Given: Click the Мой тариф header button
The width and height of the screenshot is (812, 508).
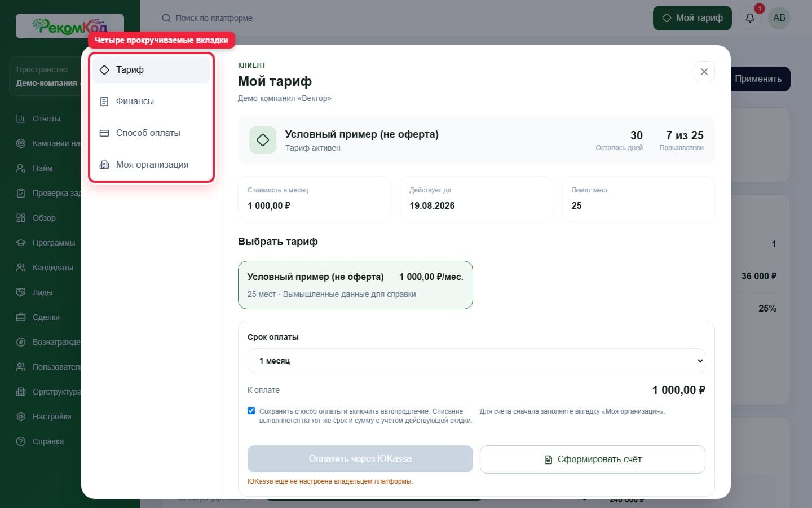Looking at the screenshot, I should click(692, 18).
